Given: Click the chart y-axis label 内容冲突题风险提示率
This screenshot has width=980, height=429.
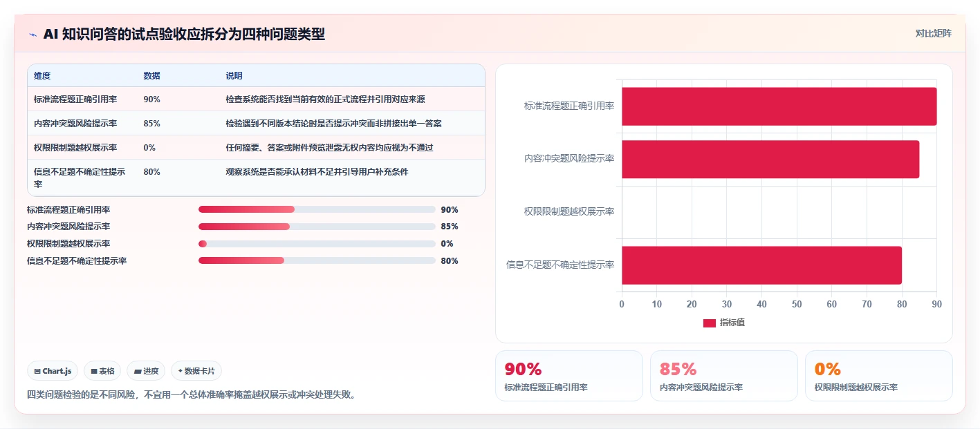Looking at the screenshot, I should pyautogui.click(x=569, y=159).
